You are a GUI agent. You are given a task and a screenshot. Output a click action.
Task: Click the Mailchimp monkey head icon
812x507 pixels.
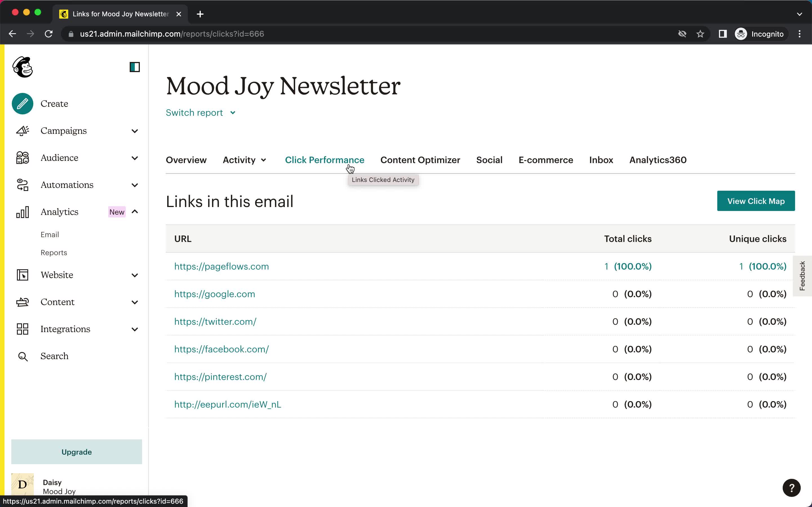pos(22,67)
